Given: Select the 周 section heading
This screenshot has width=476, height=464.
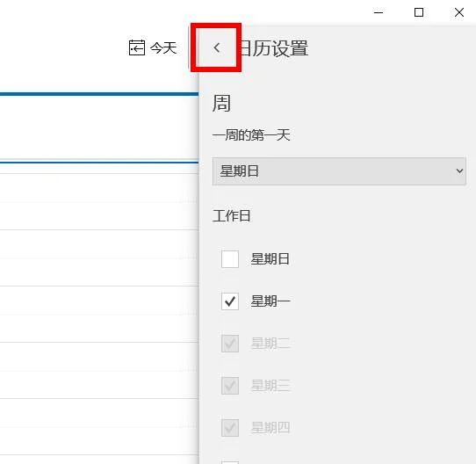Looking at the screenshot, I should pos(221,104).
